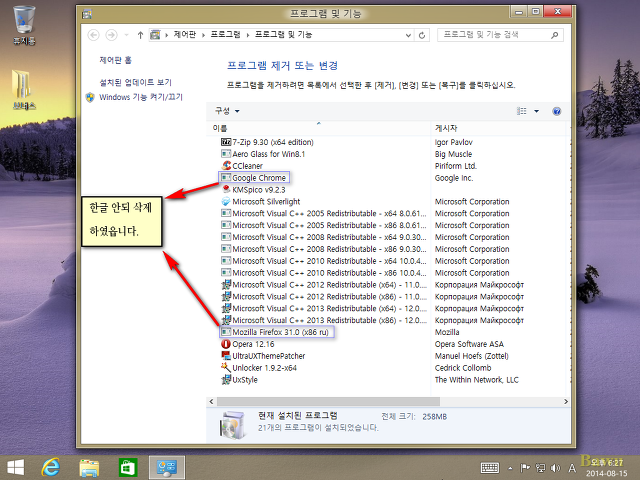
Task: Click the KMSpico red icon in the list
Action: [x=226, y=190]
